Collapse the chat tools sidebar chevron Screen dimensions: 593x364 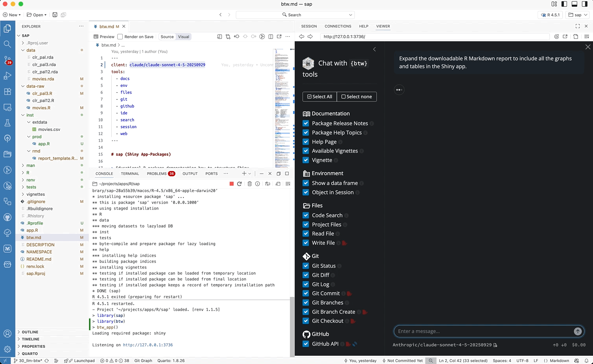click(374, 49)
